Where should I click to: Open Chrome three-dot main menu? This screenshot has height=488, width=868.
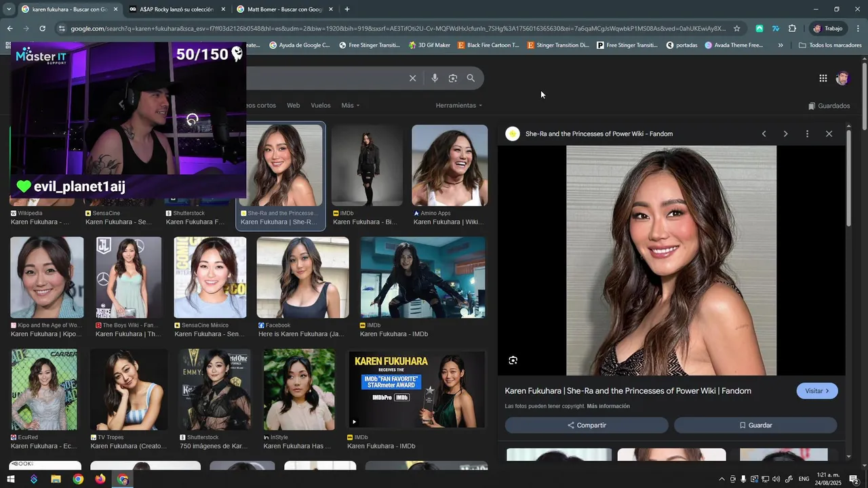coord(858,28)
